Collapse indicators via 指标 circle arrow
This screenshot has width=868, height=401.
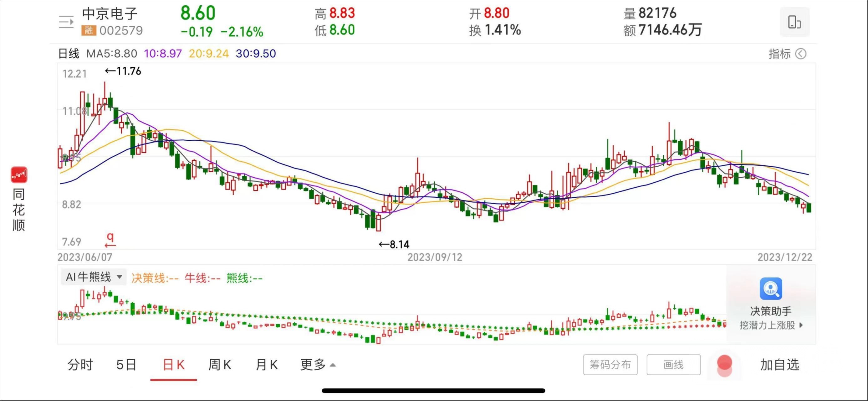801,54
